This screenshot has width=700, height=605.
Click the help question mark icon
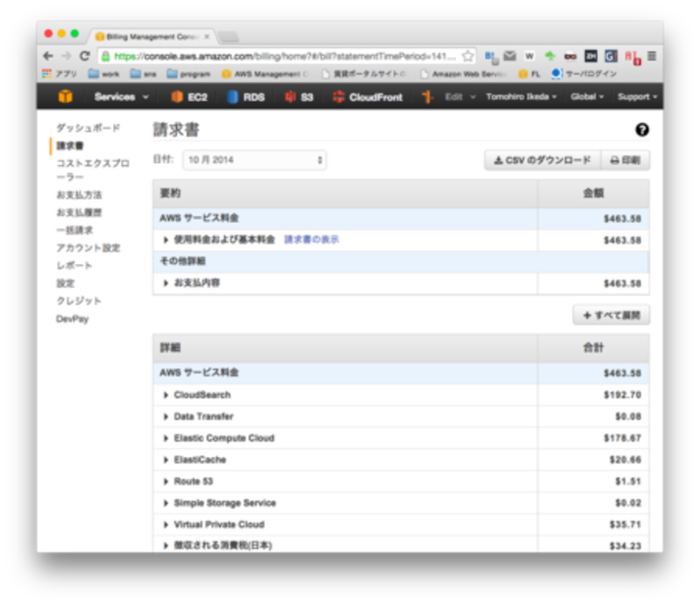642,130
